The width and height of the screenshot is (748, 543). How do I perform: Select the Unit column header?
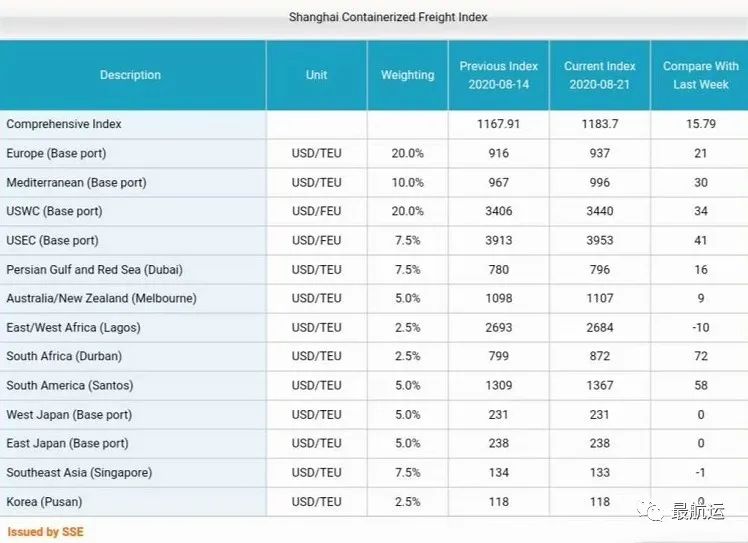pyautogui.click(x=316, y=75)
